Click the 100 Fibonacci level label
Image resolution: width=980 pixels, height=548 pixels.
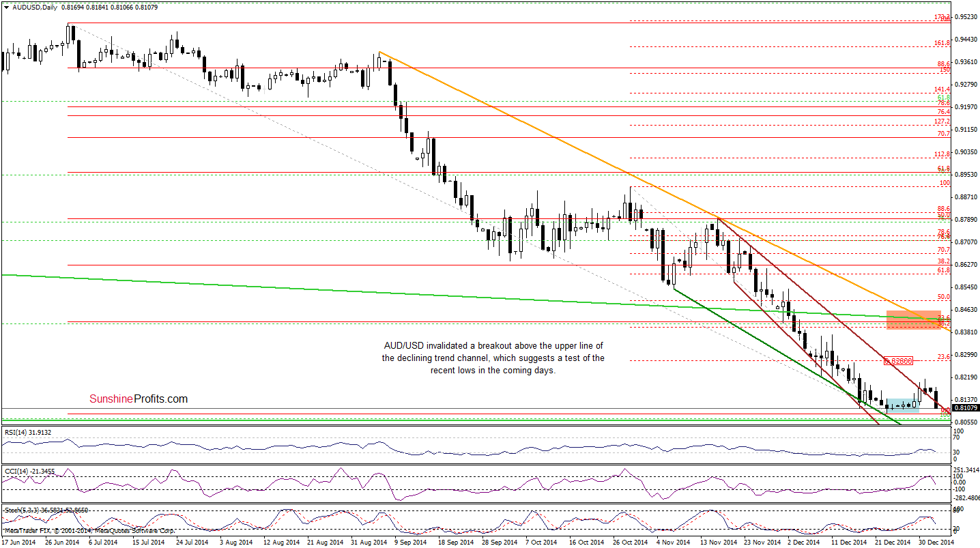click(945, 183)
